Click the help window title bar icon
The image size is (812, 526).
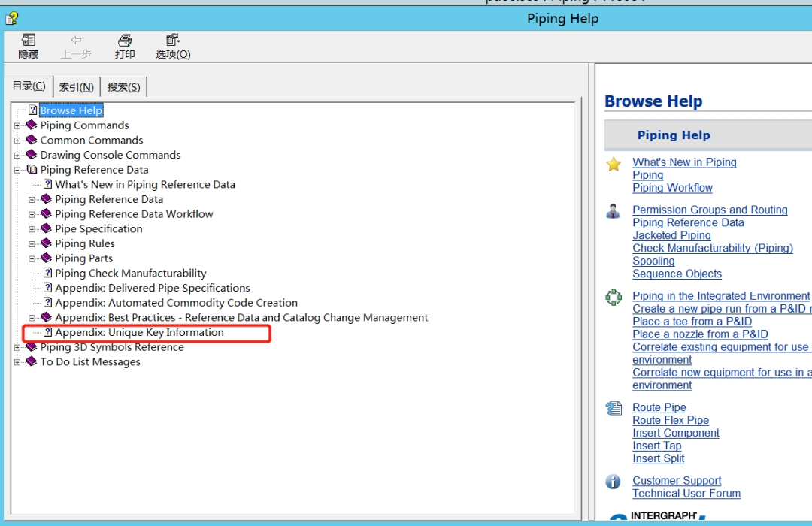pos(11,19)
